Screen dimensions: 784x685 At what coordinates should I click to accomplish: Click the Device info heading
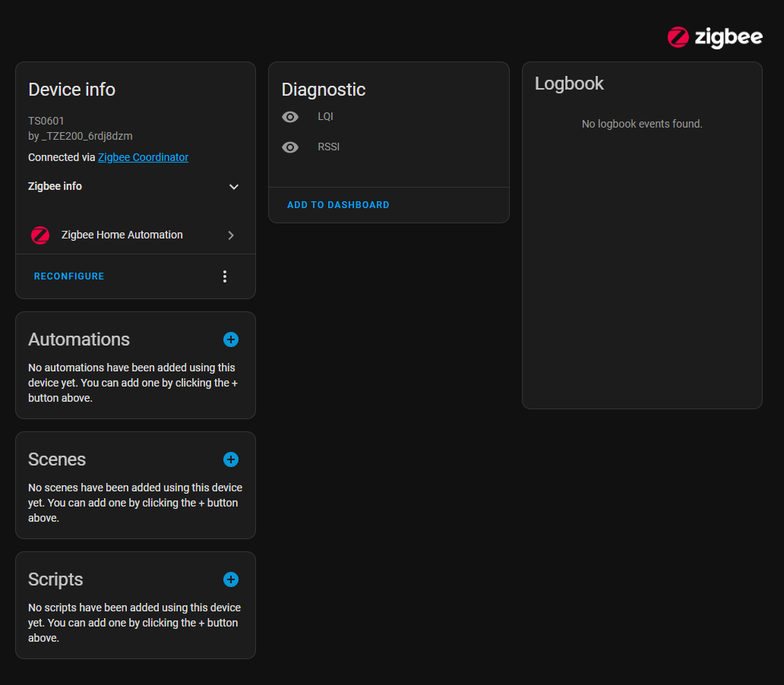point(71,90)
